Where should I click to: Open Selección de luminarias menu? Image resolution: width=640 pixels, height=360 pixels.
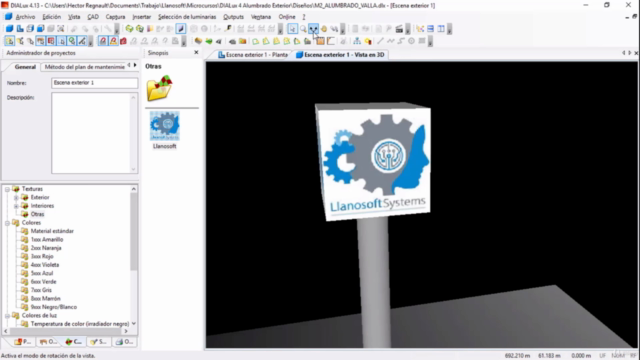click(187, 17)
